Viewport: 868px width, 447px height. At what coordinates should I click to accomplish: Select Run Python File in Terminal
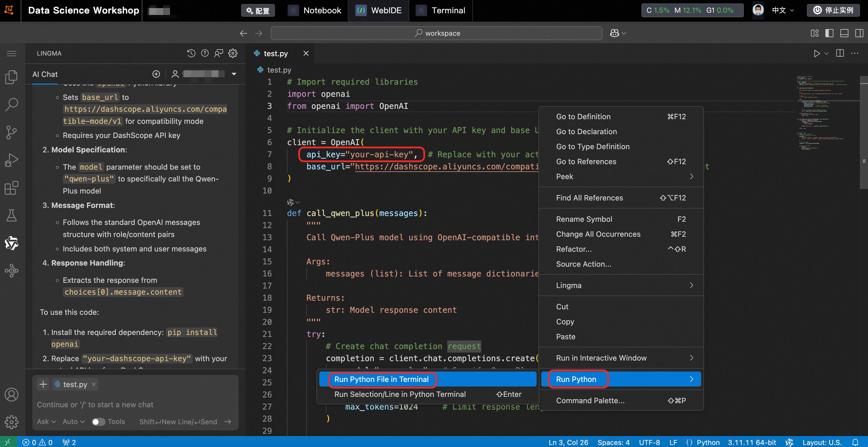point(381,379)
